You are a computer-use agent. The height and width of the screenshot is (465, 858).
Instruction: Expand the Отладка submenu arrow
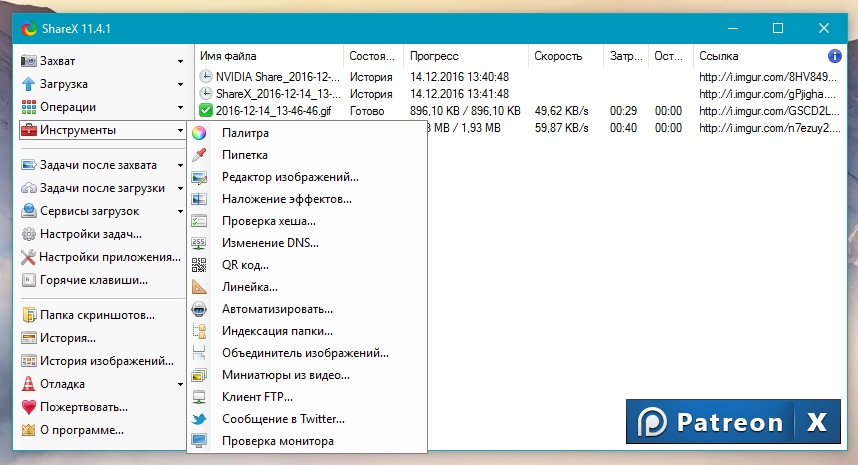point(180,385)
